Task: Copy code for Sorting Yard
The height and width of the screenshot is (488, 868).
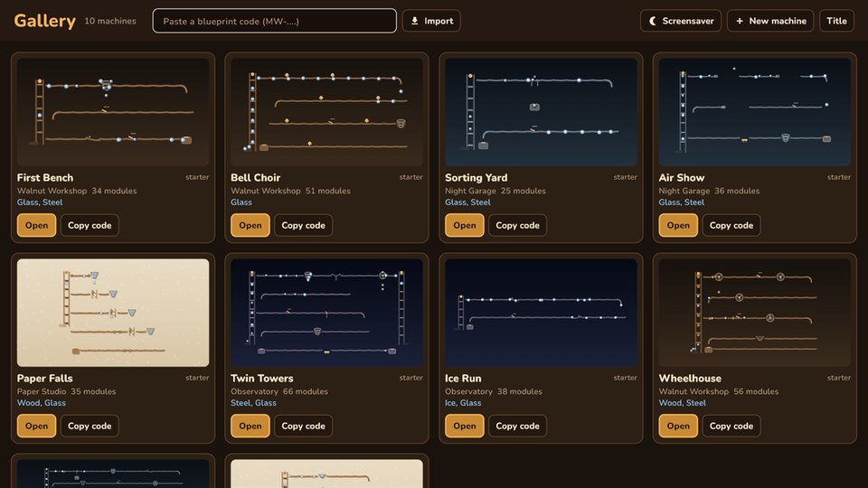Action: (x=517, y=225)
